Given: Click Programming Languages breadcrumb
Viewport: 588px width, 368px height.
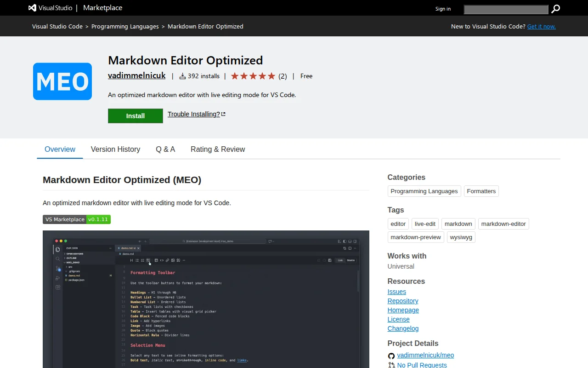Looking at the screenshot, I should click(x=125, y=26).
